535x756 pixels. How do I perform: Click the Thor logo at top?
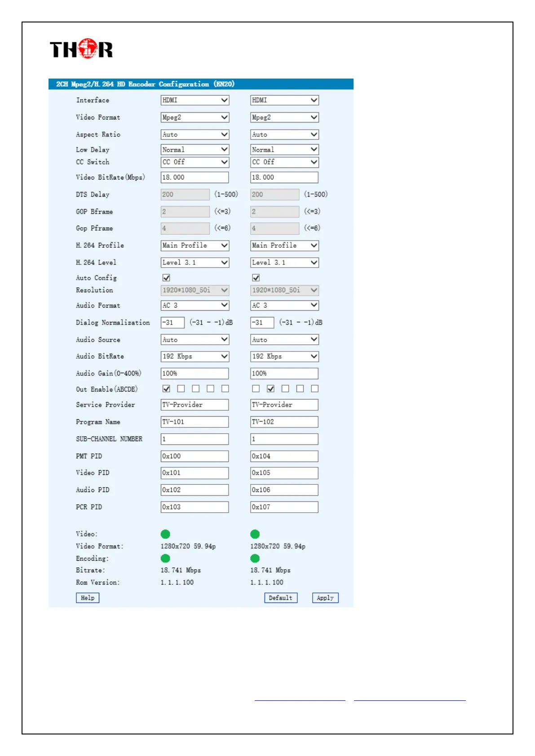point(81,49)
